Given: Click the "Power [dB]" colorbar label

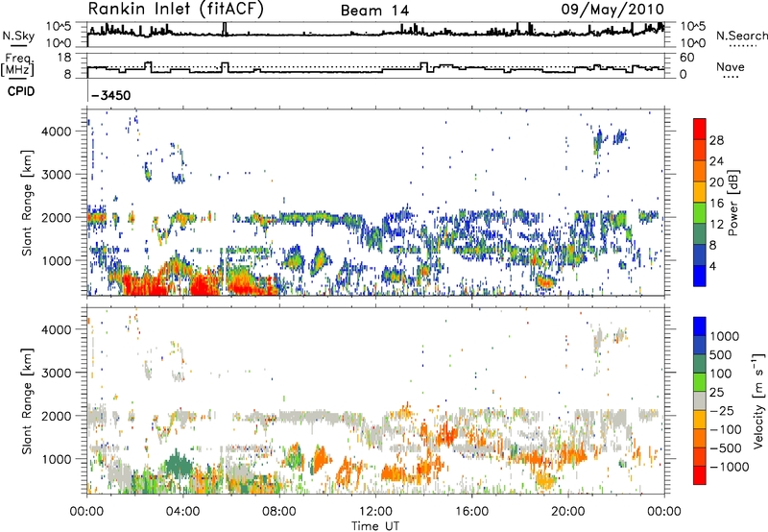Looking at the screenshot, I should pos(733,203).
